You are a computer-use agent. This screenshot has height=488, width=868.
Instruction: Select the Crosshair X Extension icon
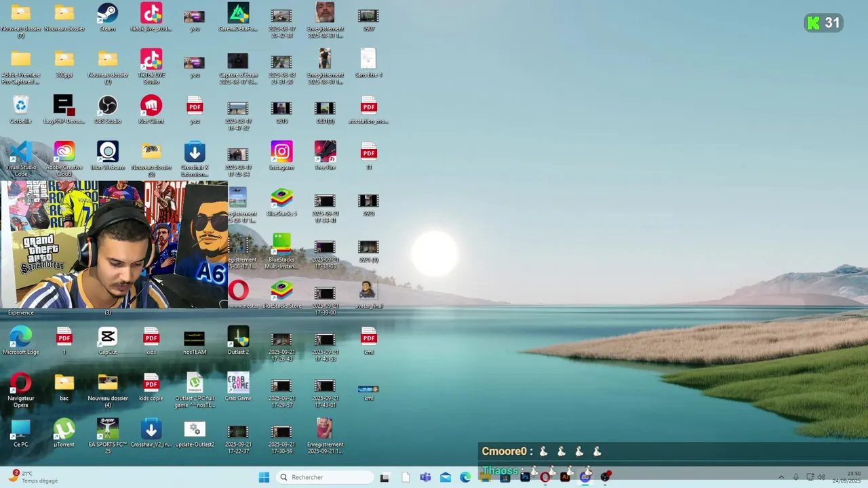195,159
